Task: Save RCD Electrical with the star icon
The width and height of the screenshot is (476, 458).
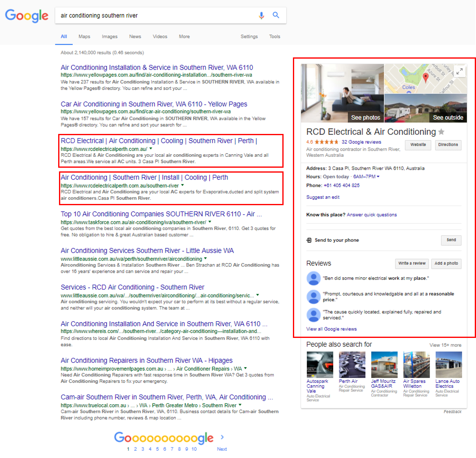Action: [441, 132]
